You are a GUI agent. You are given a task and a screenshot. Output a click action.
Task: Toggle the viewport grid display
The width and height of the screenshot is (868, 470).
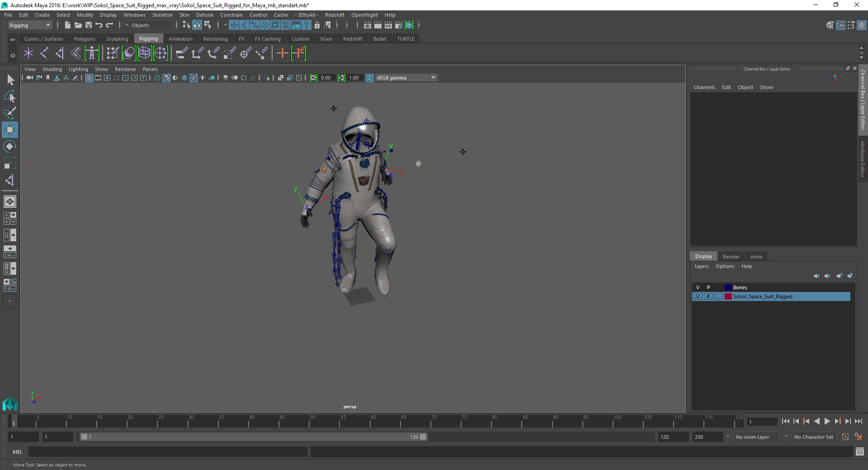point(89,78)
